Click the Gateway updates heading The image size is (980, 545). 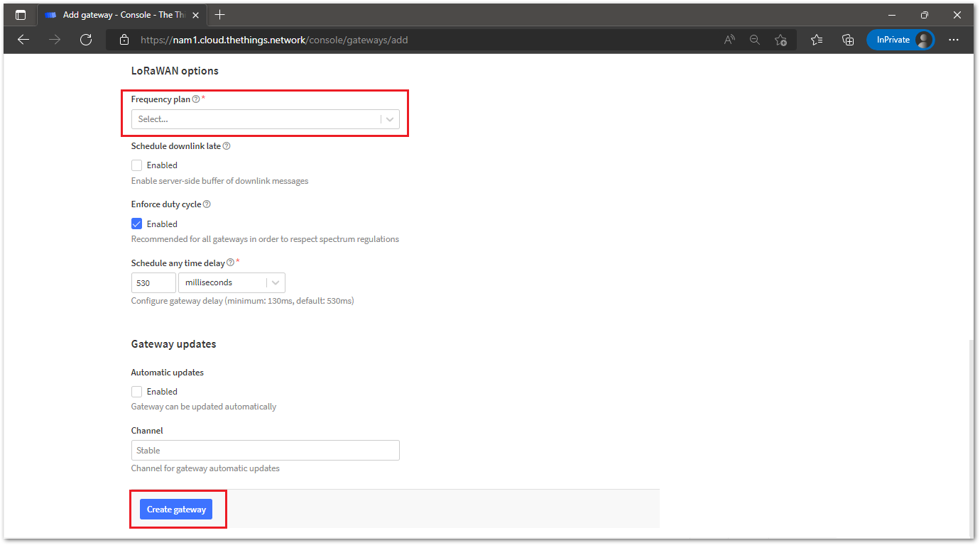(173, 344)
